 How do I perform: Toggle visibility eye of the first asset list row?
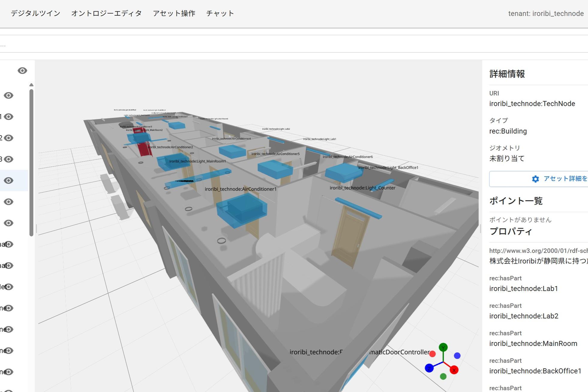(x=8, y=96)
